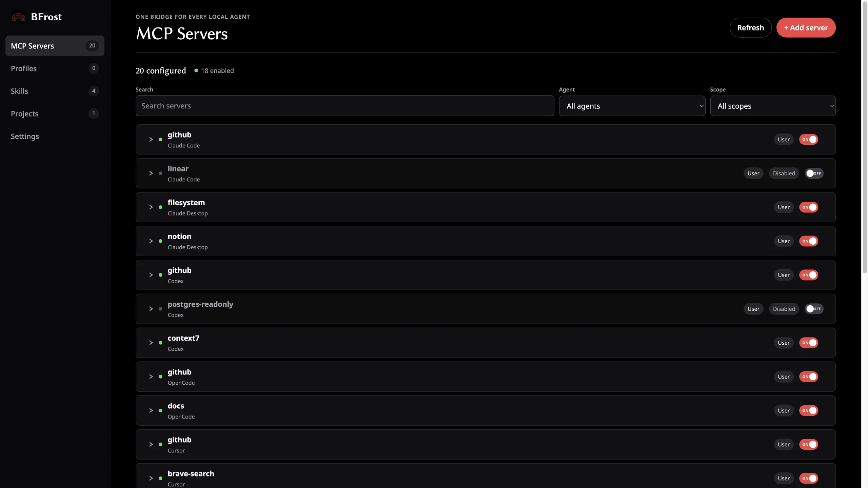Screen dimensions: 868x488
Task: Click the green status dot next to 18 enabled
Action: tap(196, 70)
